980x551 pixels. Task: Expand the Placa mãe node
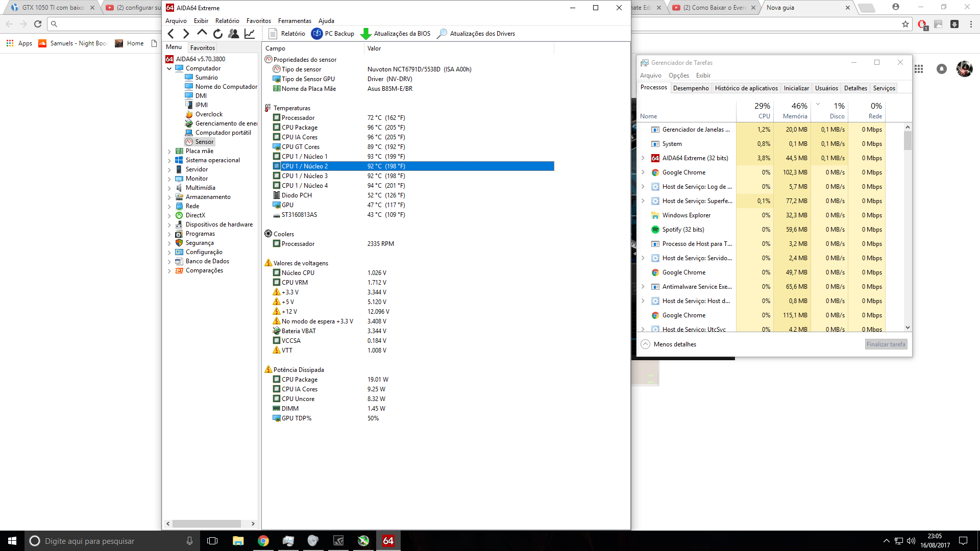click(x=169, y=151)
